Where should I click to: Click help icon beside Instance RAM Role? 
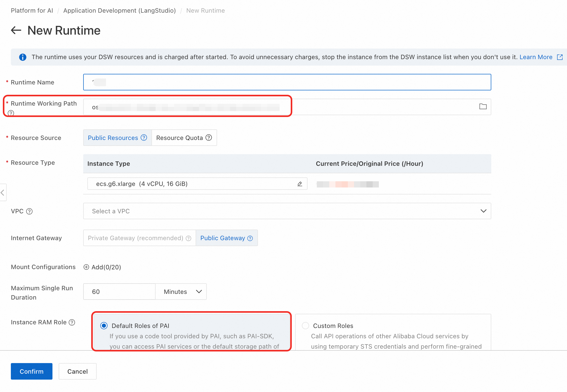[72, 322]
